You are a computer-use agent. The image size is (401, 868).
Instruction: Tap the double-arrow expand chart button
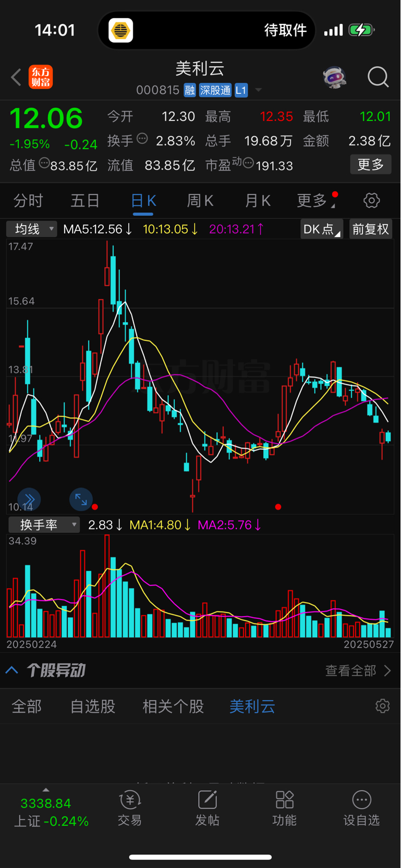pyautogui.click(x=29, y=499)
